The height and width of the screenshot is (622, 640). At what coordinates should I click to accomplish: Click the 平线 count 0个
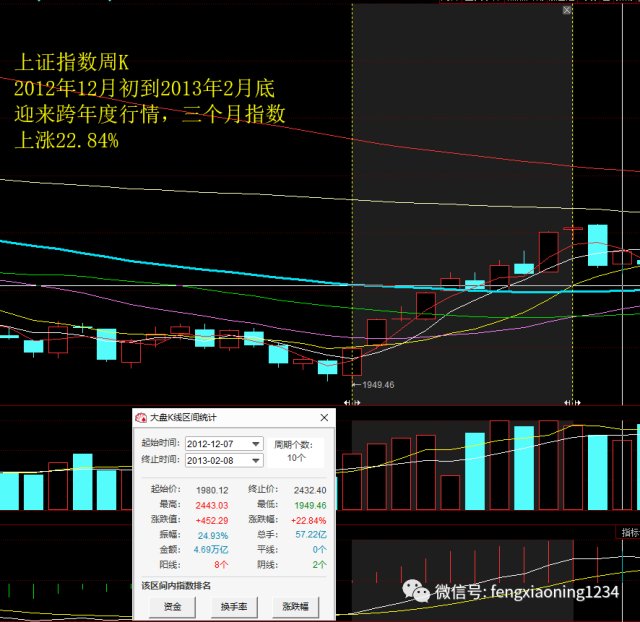click(320, 550)
